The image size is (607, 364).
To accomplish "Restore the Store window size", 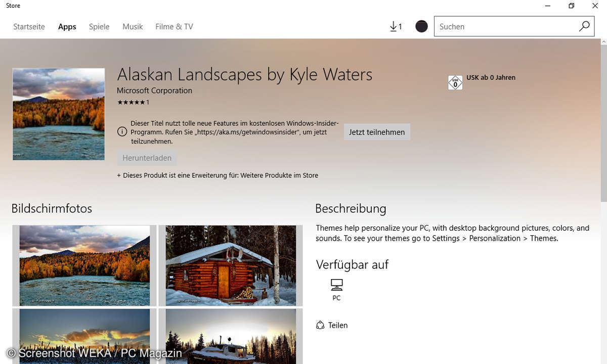I will (x=571, y=6).
